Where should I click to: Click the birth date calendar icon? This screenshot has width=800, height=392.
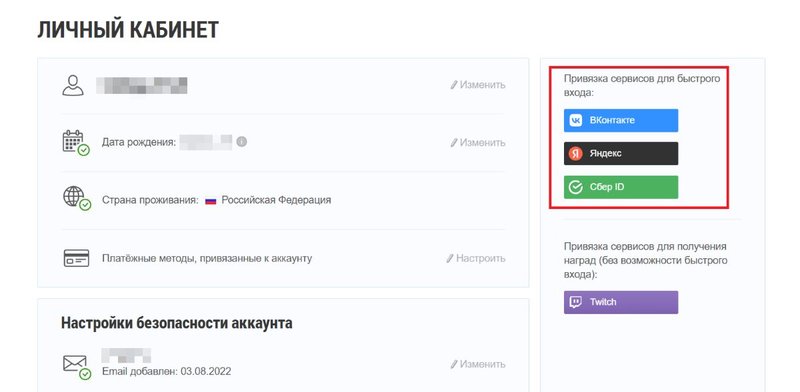click(x=76, y=142)
